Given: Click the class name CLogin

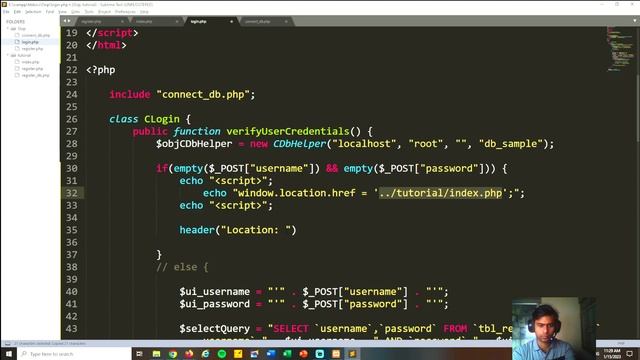Looking at the screenshot, I should [162, 119].
